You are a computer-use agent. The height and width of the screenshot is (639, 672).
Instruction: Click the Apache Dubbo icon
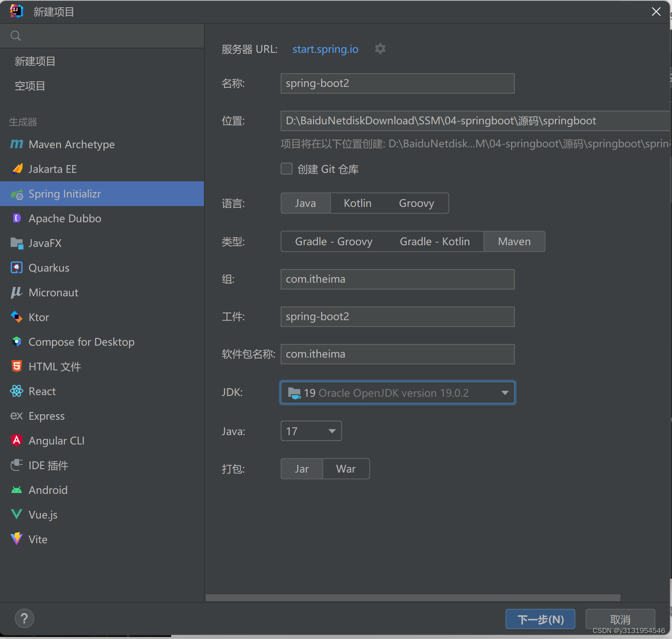17,218
